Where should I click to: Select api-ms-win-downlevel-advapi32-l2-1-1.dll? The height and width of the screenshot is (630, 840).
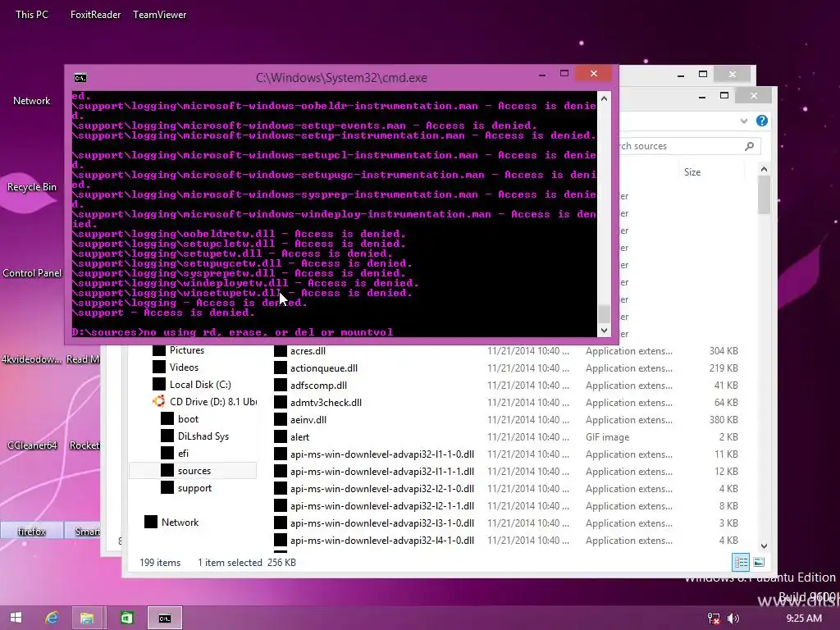click(x=382, y=505)
